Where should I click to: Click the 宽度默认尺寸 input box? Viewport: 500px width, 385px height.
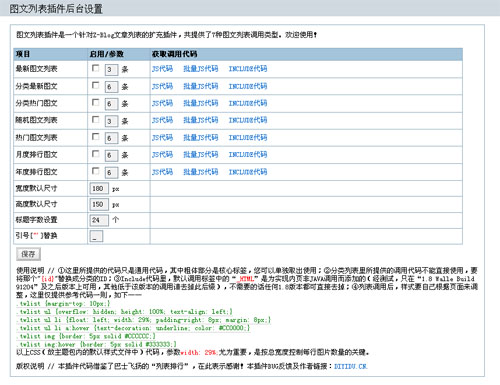(99, 189)
